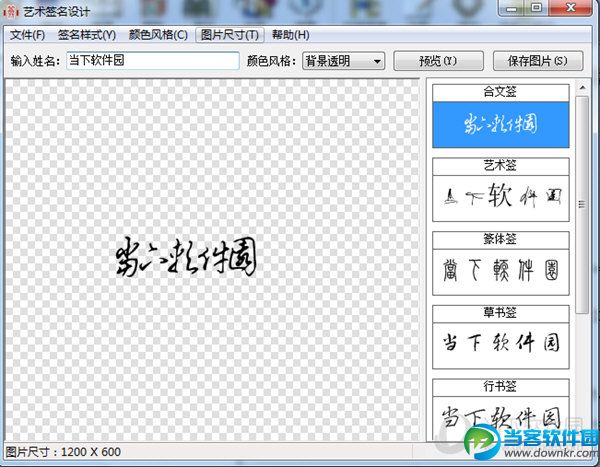Image resolution: width=600 pixels, height=467 pixels.
Task: Click the style list scroll-up arrow
Action: coord(582,88)
